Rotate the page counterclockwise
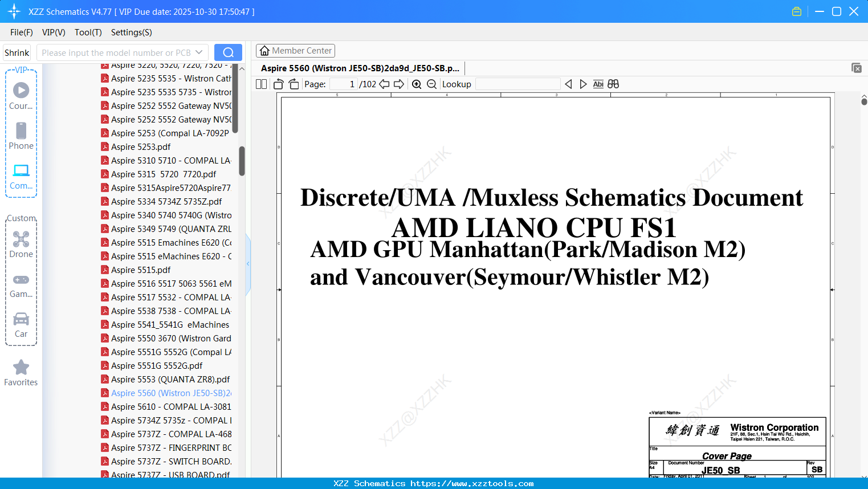The image size is (868, 489). (279, 84)
